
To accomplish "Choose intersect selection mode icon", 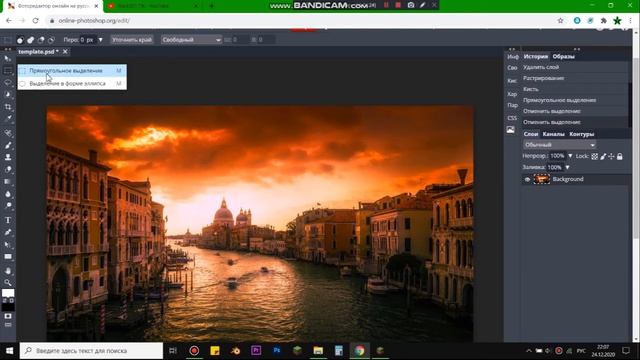I will (51, 40).
